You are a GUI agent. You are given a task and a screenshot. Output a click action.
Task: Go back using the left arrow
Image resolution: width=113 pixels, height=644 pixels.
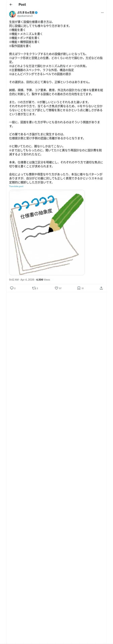(11, 5)
